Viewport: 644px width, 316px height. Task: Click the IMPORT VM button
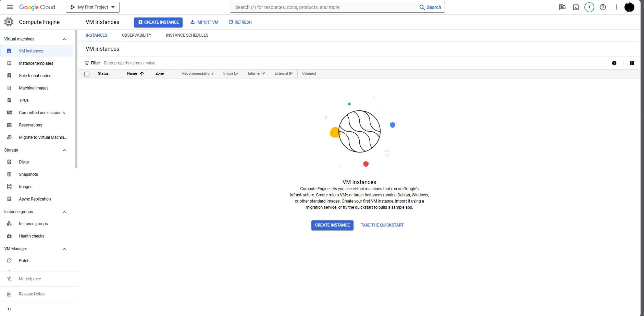(204, 22)
